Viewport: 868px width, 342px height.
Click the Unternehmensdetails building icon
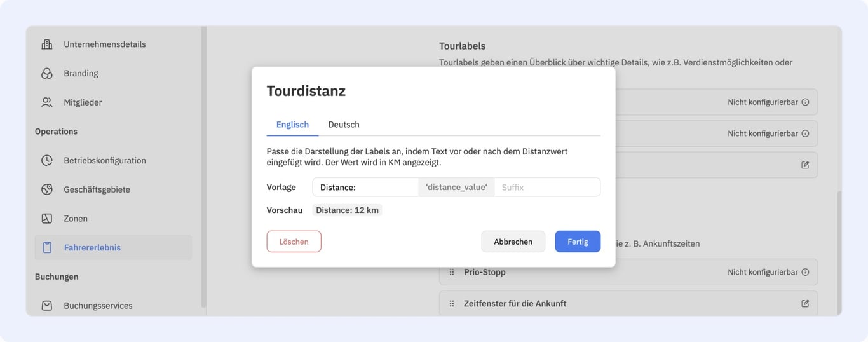point(47,44)
